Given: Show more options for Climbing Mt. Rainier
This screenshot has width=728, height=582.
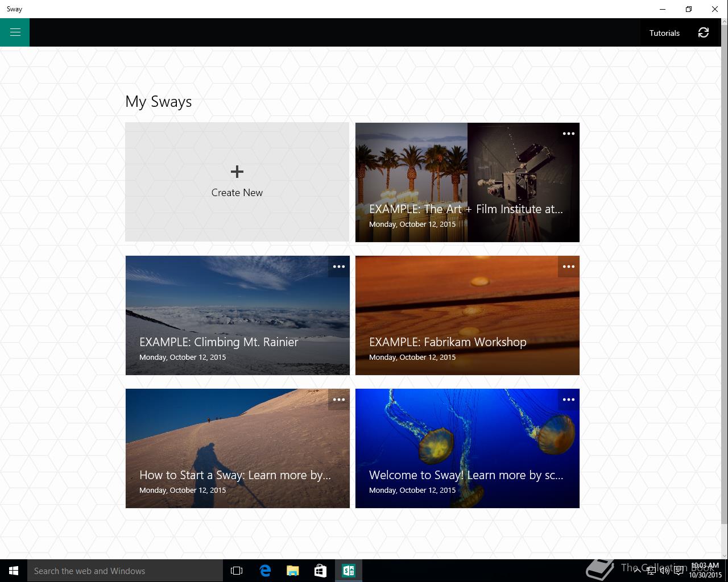Looking at the screenshot, I should click(x=339, y=267).
